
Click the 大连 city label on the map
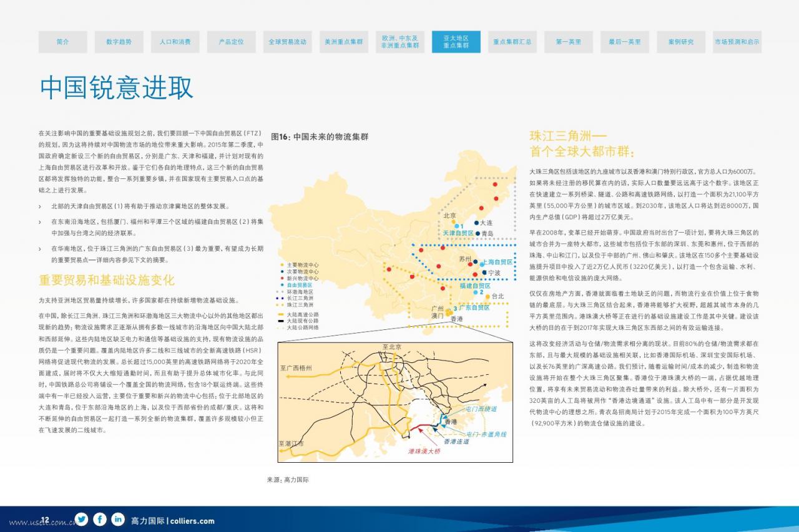[x=486, y=223]
